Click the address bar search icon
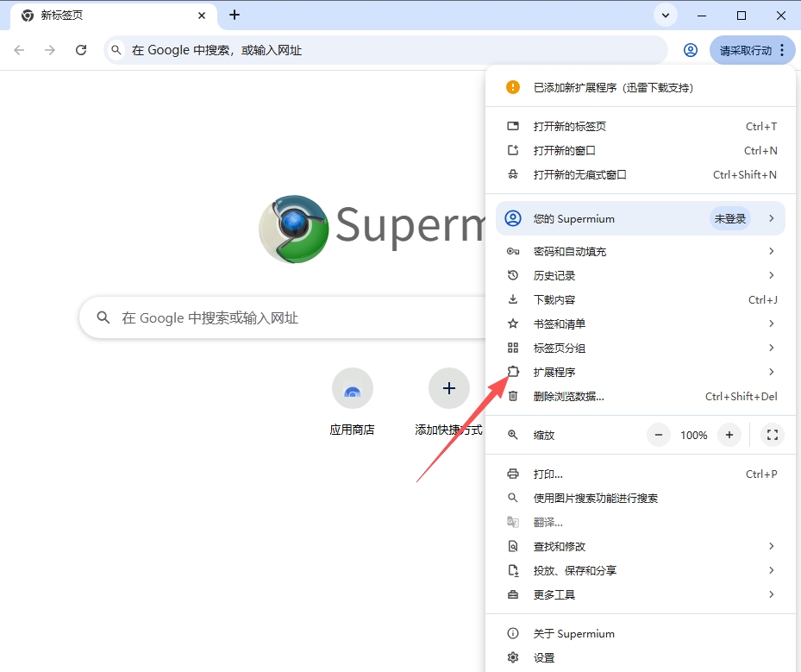This screenshot has width=801, height=672. 116,50
